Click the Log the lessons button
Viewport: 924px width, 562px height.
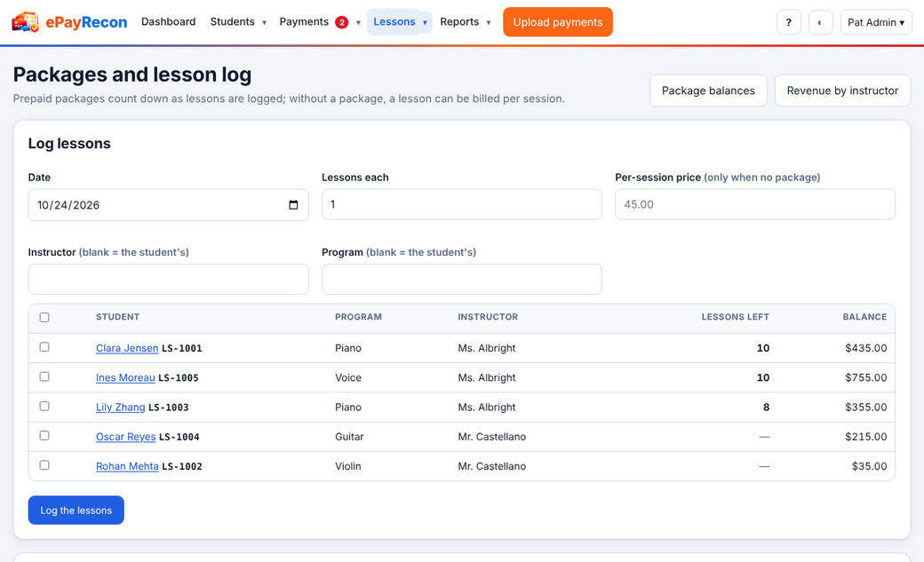pos(76,511)
